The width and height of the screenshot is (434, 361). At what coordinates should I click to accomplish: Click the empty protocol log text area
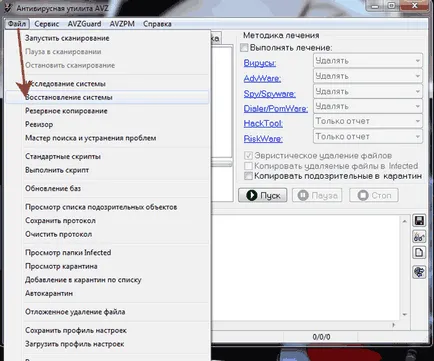coord(306,268)
